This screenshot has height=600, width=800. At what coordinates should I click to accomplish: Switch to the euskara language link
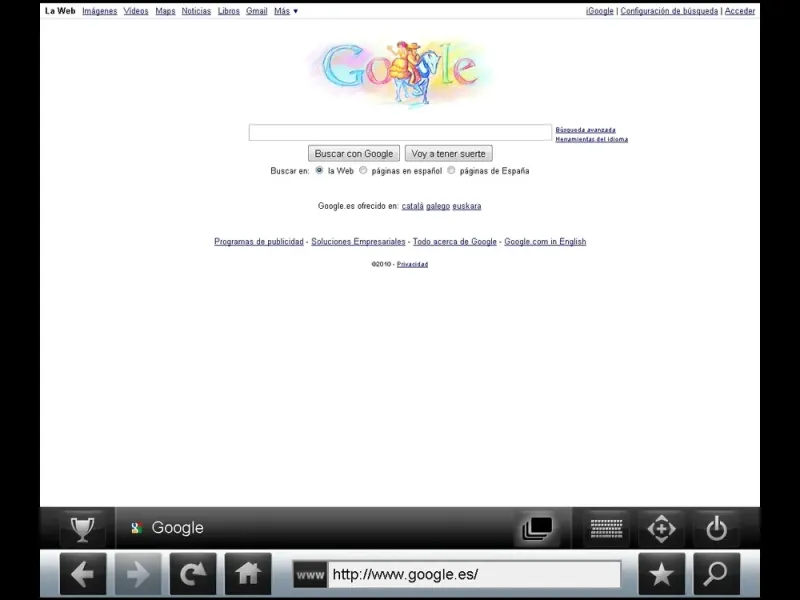pos(466,206)
